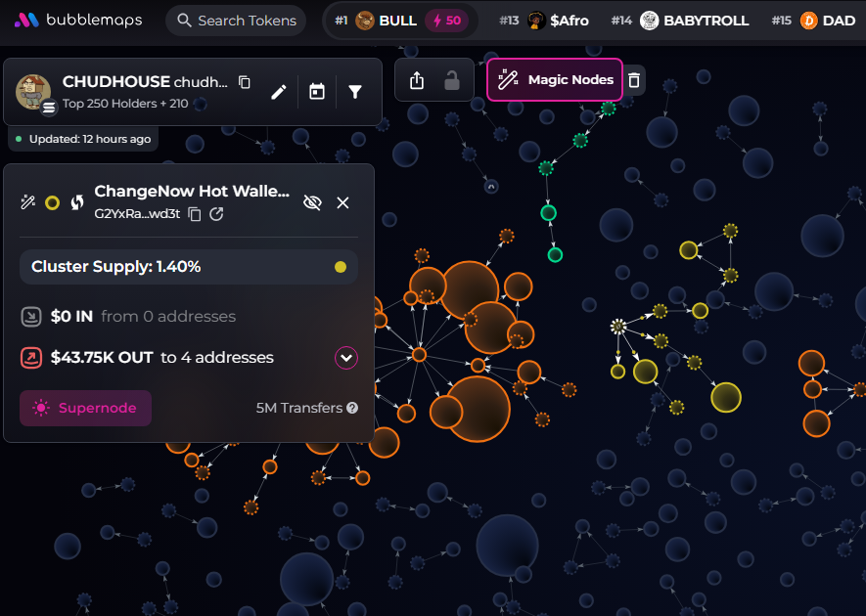The image size is (866, 616).
Task: Click the Updated 12 hours ago badge
Action: click(83, 139)
